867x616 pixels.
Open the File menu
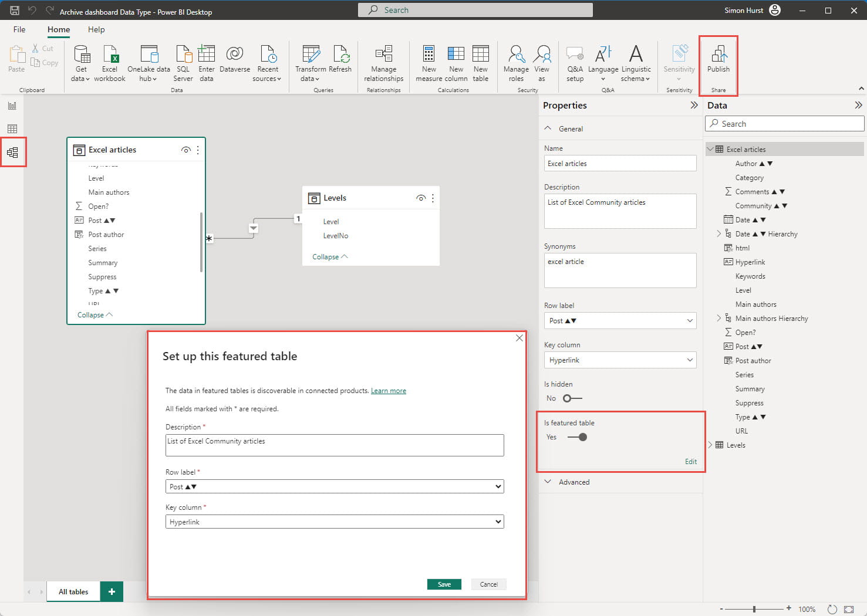pos(19,29)
